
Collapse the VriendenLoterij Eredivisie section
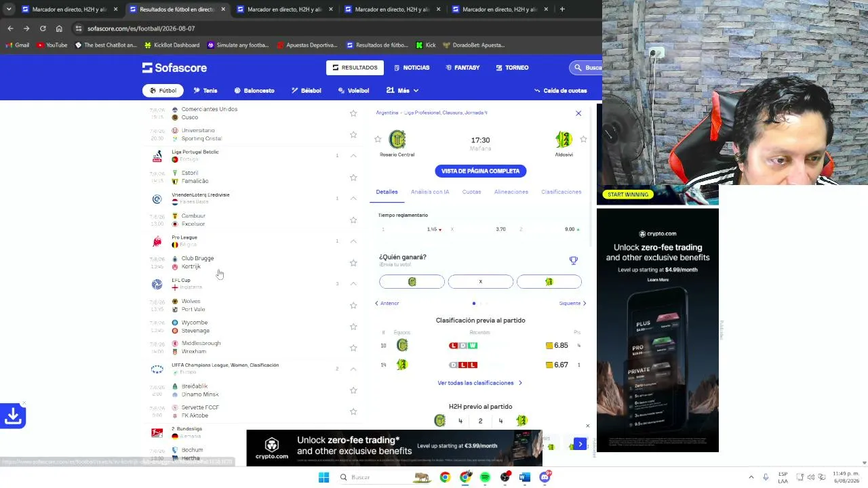point(353,199)
